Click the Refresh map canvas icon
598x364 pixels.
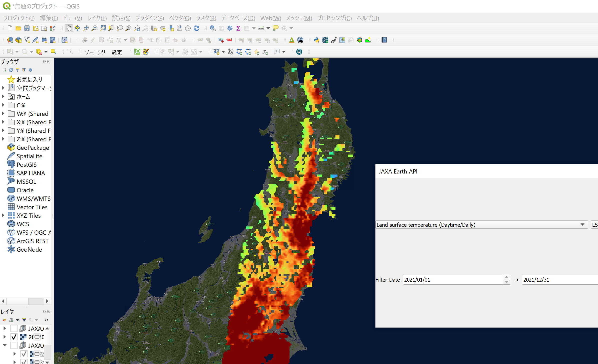(x=196, y=28)
